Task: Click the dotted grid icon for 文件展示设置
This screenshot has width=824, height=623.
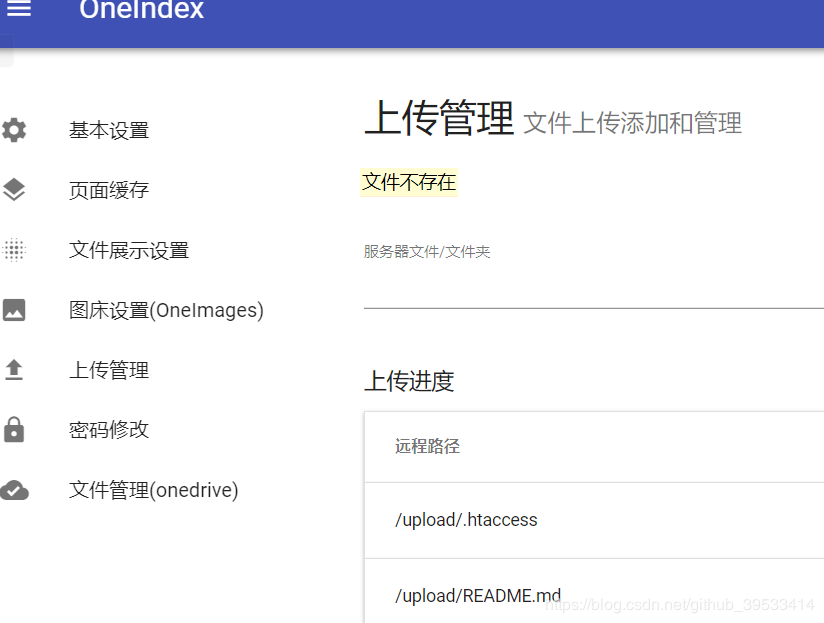Action: (x=14, y=250)
